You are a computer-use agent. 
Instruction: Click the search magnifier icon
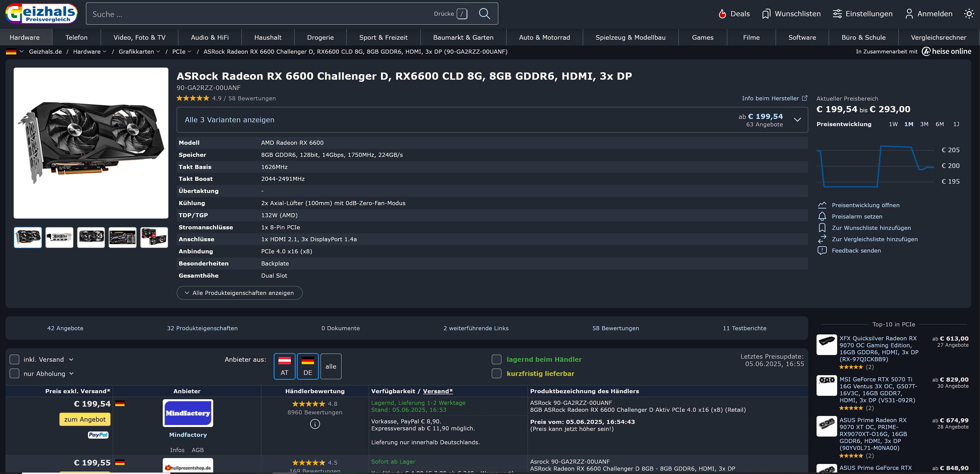coord(484,14)
